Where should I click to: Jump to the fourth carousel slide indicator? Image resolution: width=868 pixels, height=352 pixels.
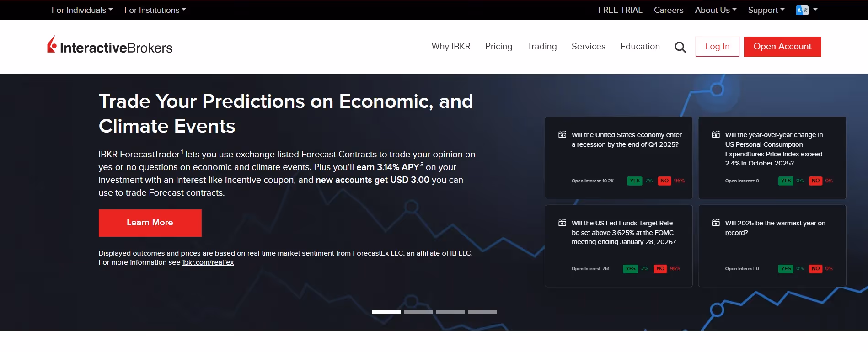coord(482,312)
